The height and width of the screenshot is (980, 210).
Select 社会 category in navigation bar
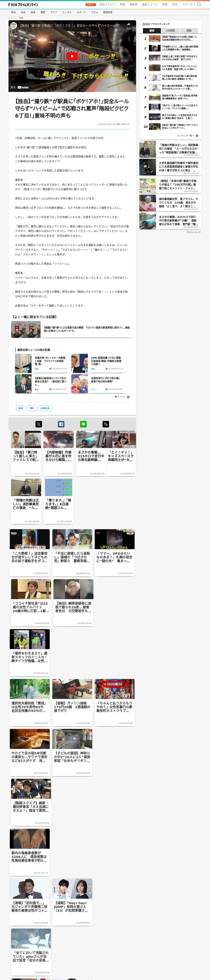tap(23, 12)
